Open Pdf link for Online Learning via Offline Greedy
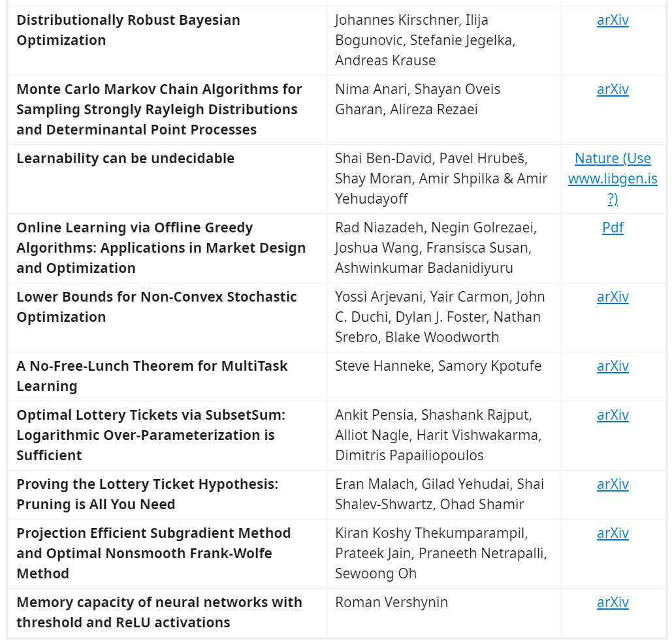The width and height of the screenshot is (672, 643). coord(613,227)
